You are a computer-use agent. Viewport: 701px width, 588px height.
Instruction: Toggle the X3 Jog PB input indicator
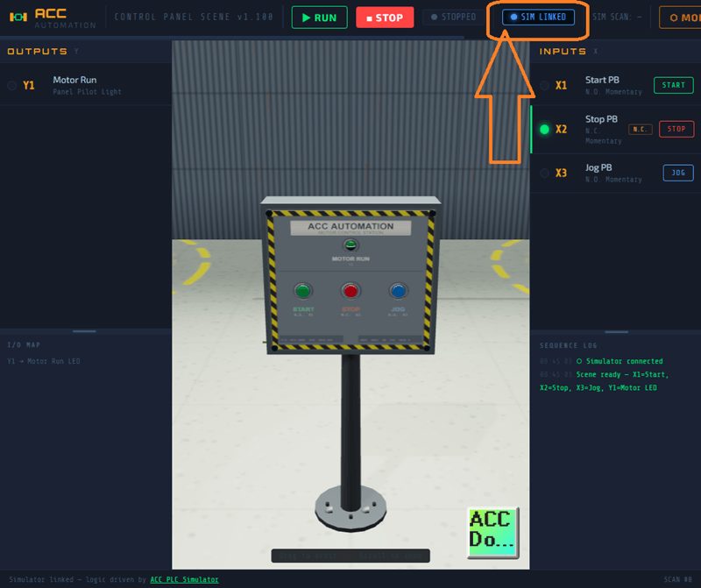click(x=545, y=173)
